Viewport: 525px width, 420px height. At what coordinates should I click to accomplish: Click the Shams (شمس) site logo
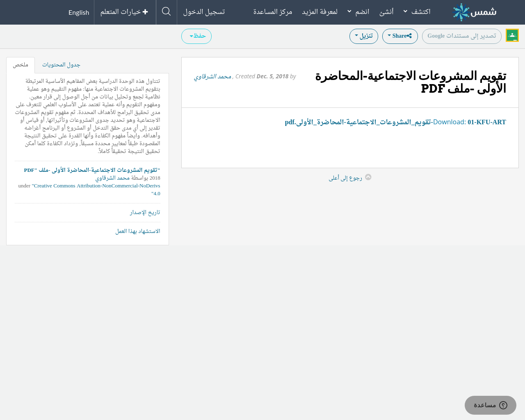coord(474,12)
